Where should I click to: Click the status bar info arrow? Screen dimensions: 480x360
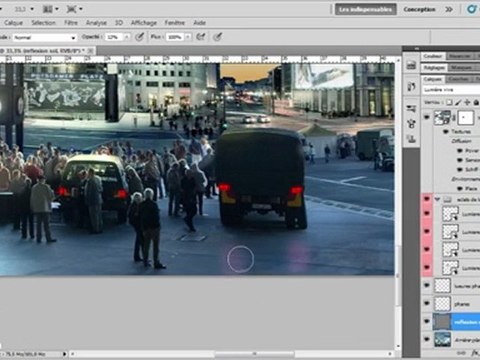[x=65, y=354]
